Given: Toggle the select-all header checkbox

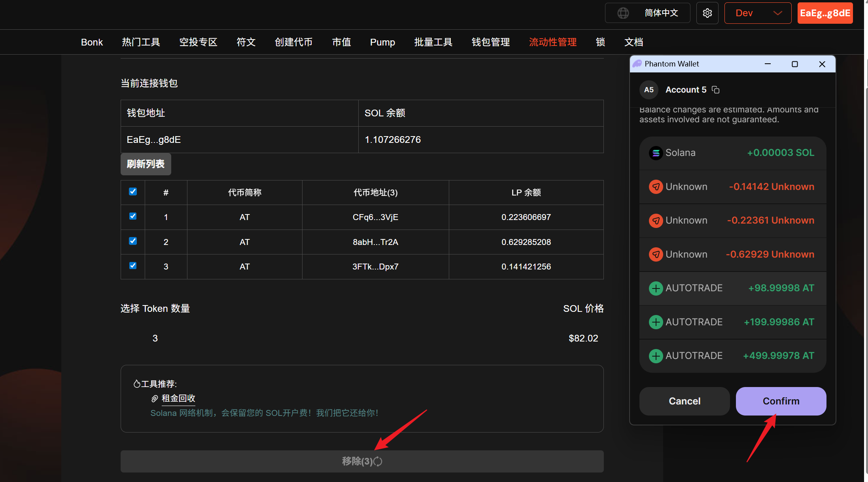Looking at the screenshot, I should tap(133, 192).
